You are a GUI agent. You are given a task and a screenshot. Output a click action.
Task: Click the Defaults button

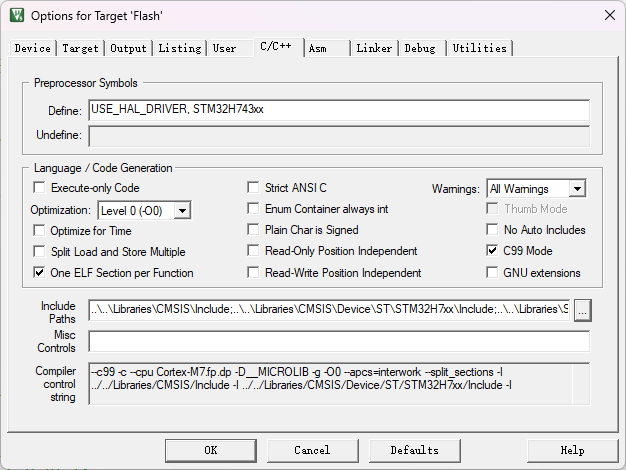(x=415, y=450)
